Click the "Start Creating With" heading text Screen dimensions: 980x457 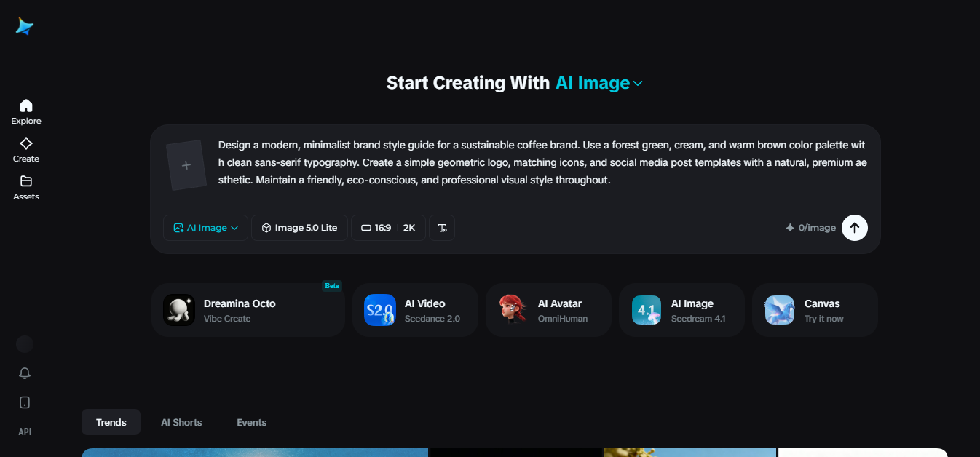[x=467, y=83]
